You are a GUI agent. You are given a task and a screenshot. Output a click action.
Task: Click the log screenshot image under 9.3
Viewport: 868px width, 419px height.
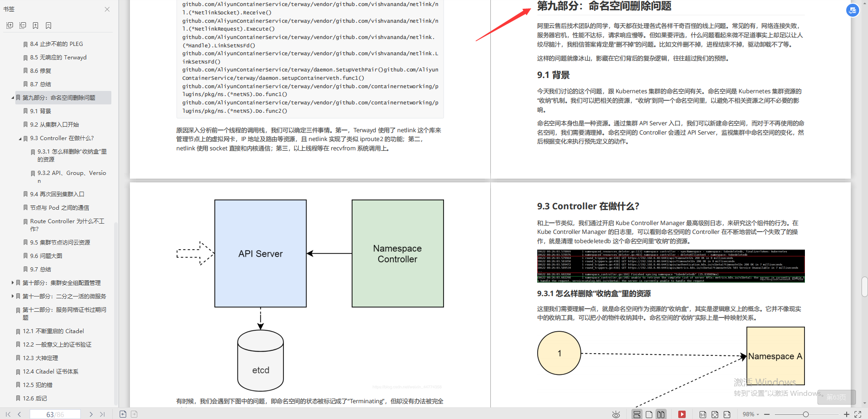[671, 266]
